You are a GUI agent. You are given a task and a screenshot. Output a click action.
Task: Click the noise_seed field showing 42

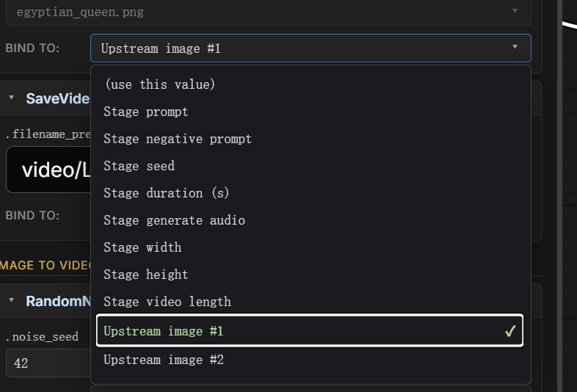click(48, 363)
